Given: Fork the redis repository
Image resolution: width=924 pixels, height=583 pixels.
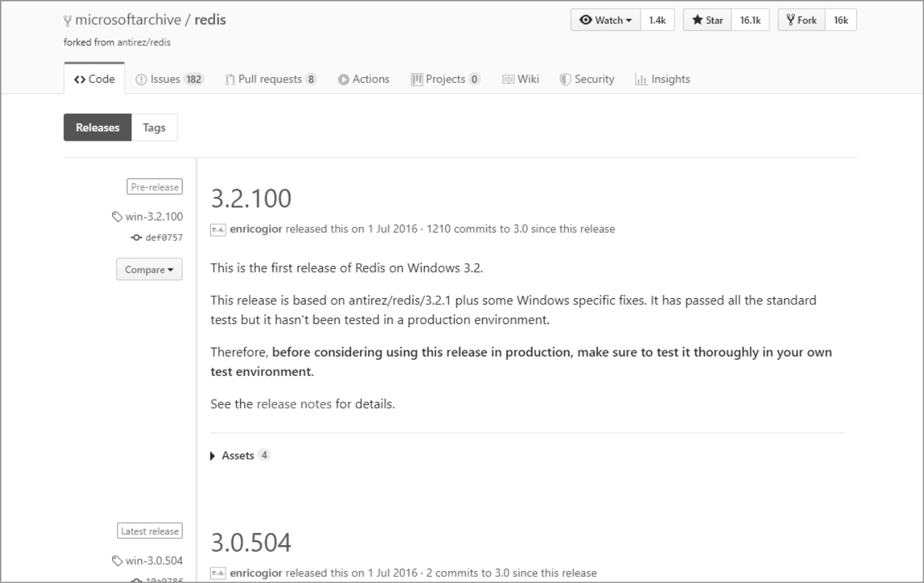Looking at the screenshot, I should [802, 20].
